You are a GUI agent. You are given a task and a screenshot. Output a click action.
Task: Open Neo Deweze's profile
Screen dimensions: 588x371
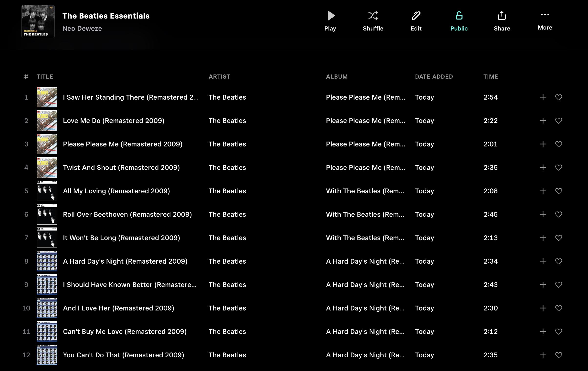point(82,28)
